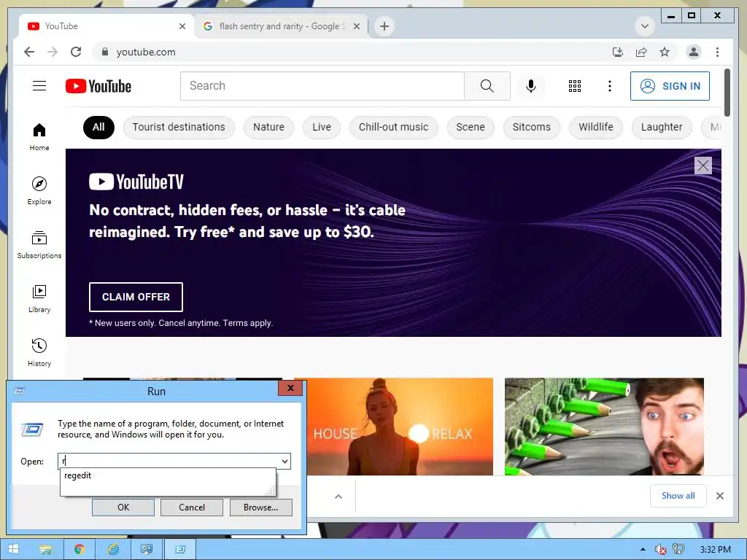Click the search magnifier button

(487, 86)
